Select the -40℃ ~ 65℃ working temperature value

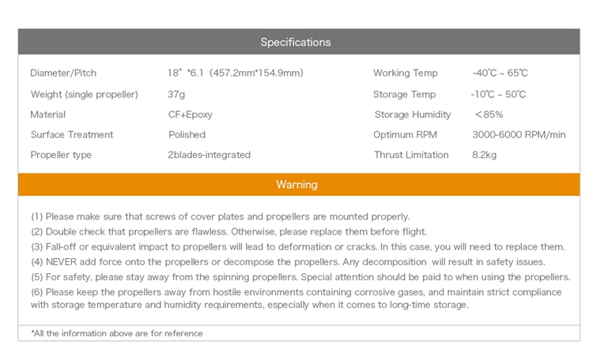click(500, 73)
